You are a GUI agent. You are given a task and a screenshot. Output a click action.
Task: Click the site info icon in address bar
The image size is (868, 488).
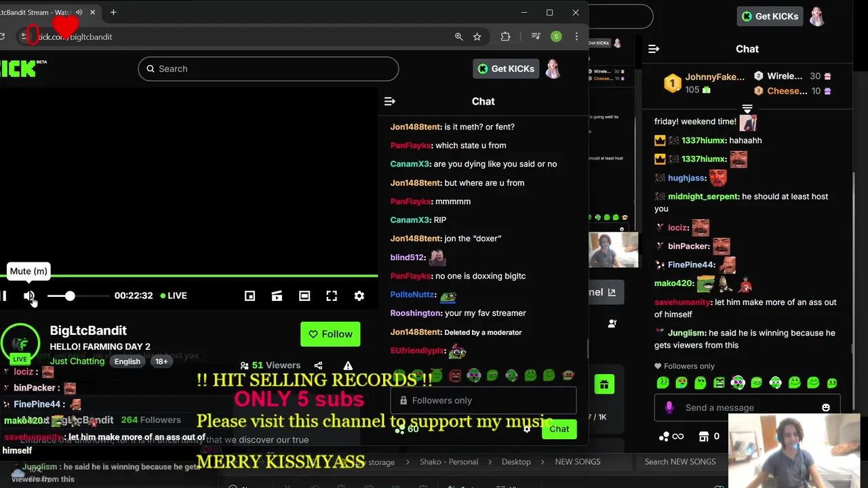point(24,37)
